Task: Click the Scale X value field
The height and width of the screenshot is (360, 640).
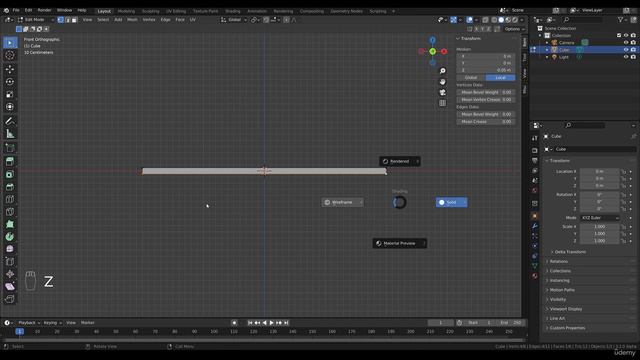Action: [600, 227]
